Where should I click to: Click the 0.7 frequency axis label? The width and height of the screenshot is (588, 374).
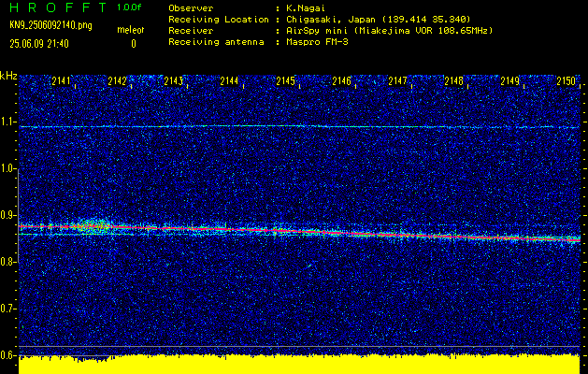coord(7,309)
